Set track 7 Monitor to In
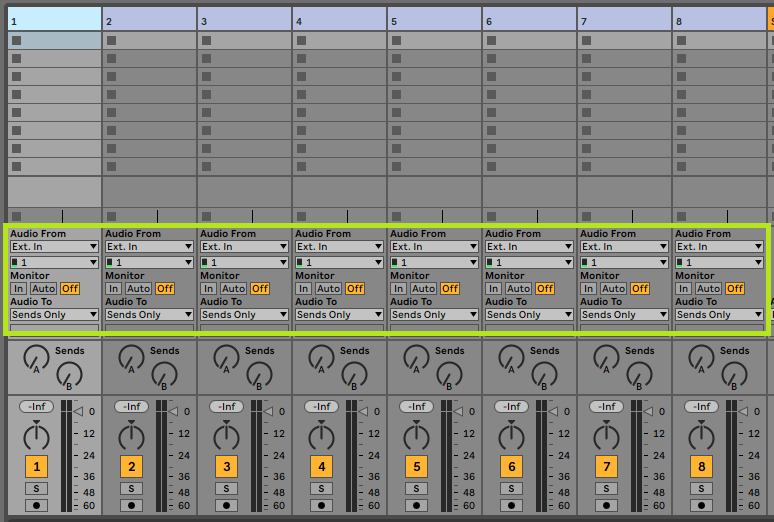The height and width of the screenshot is (522, 774). click(588, 288)
